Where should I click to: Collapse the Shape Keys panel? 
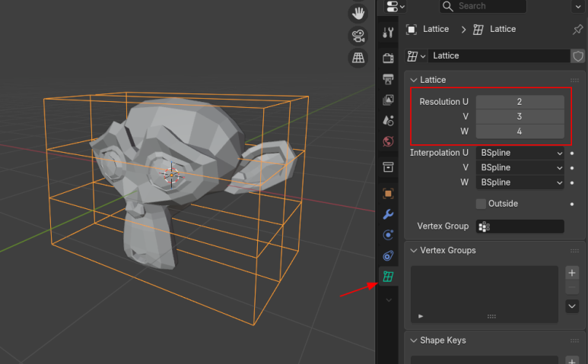pos(414,340)
